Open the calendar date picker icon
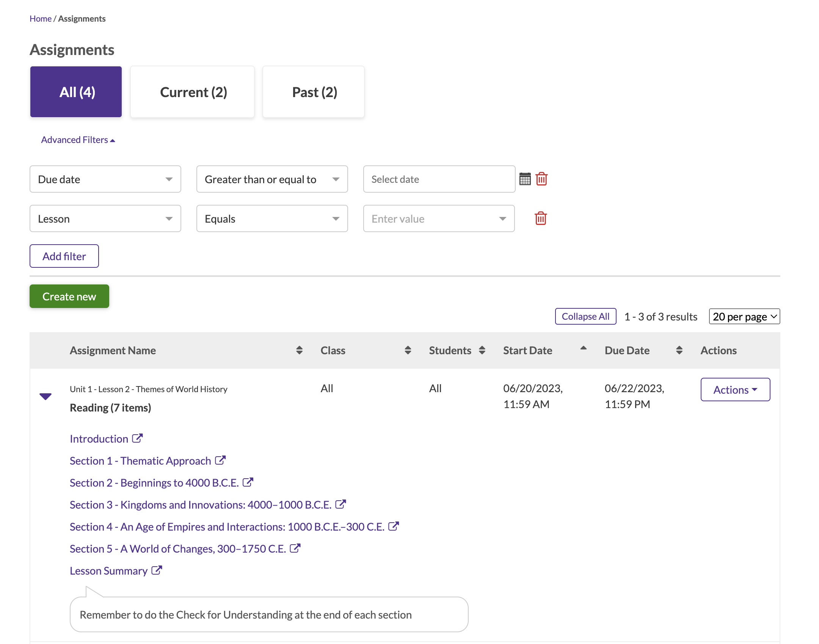Screen dimensions: 819x644 tap(525, 179)
